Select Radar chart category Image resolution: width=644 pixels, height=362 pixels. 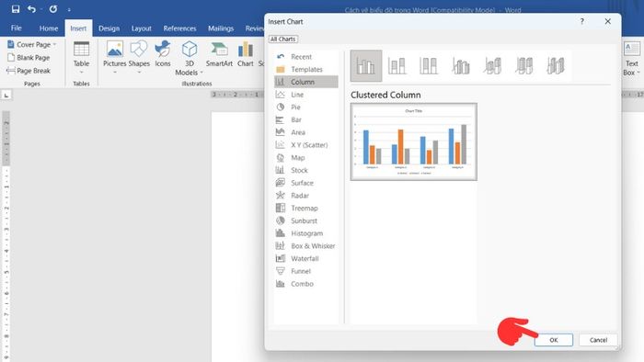coord(306,196)
